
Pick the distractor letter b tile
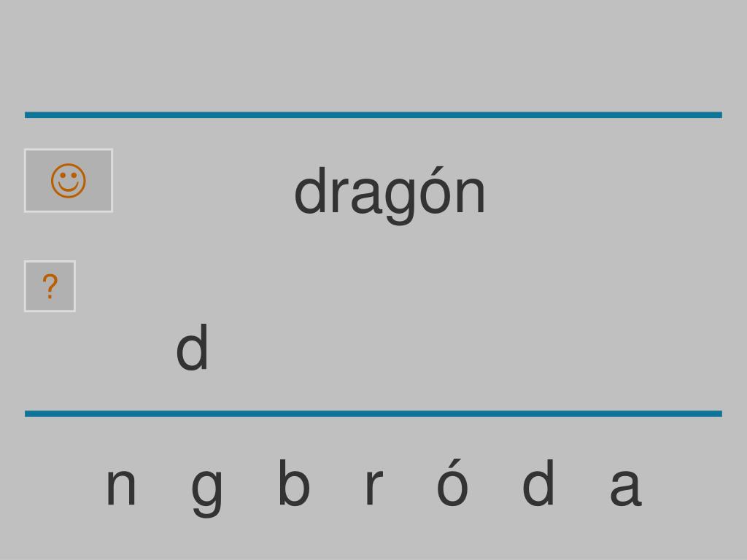[x=294, y=482]
